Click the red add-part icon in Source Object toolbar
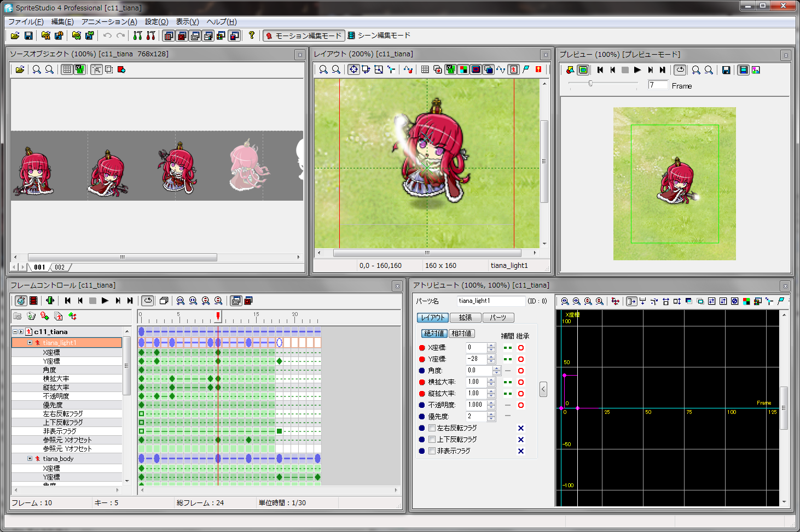The height and width of the screenshot is (532, 800). point(121,69)
